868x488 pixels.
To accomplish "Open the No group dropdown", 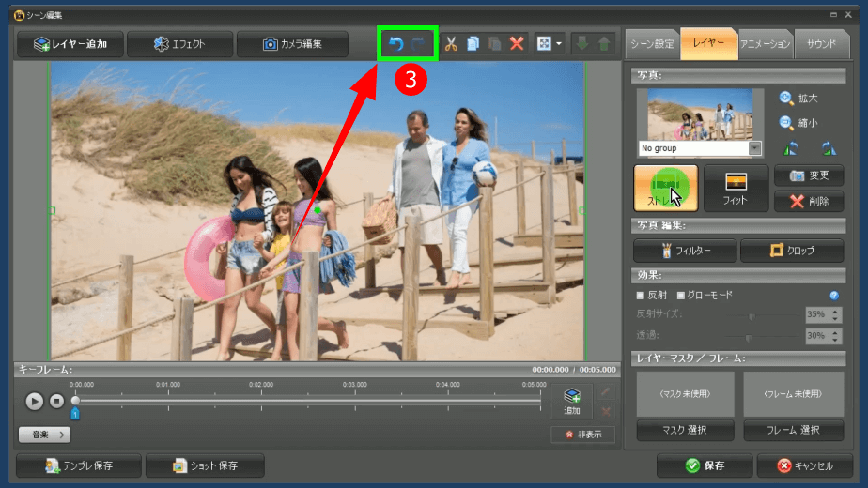I will [x=754, y=148].
